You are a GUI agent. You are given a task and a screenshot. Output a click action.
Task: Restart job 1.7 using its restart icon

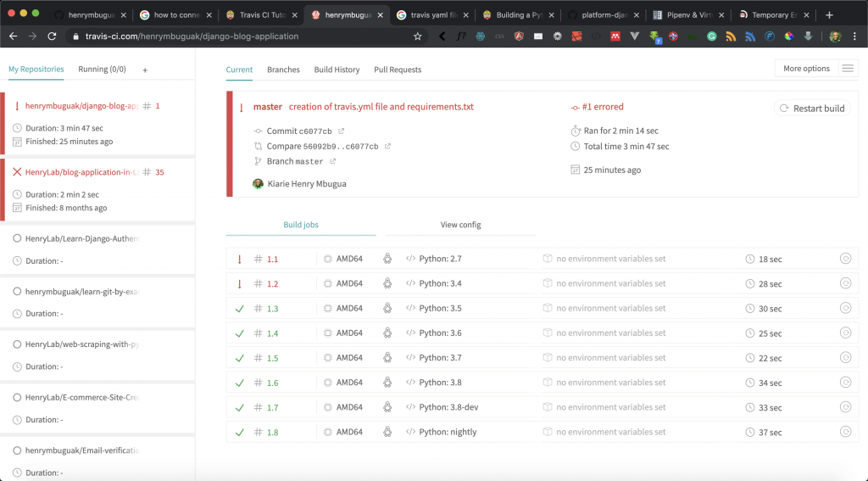click(x=845, y=406)
